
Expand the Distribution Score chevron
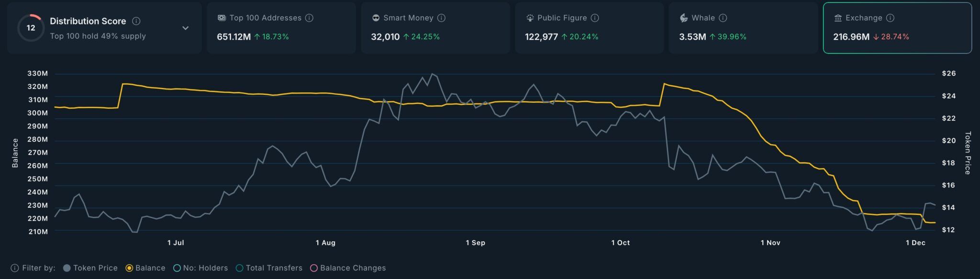click(186, 28)
